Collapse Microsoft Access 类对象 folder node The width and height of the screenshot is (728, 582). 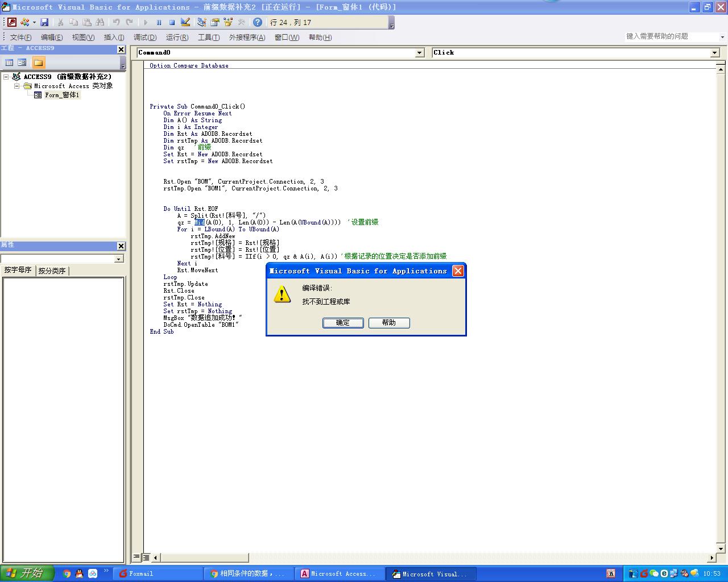(x=16, y=86)
